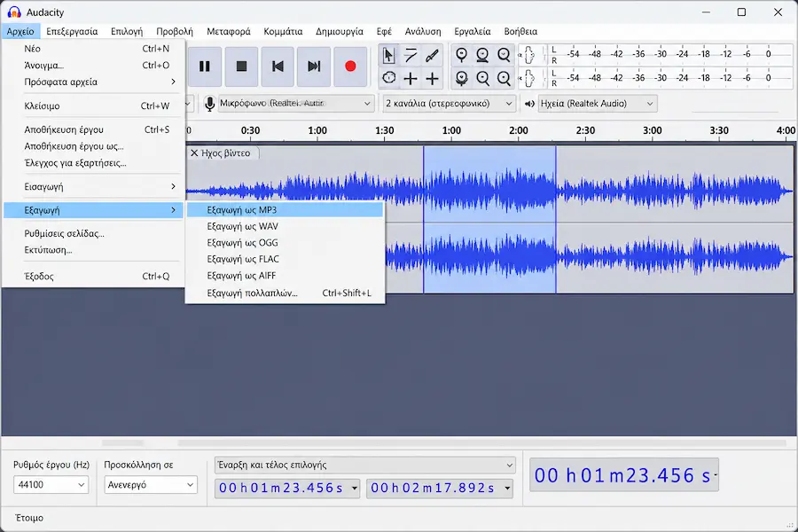Click the Audacity headphones logo in the title bar

coord(14,12)
